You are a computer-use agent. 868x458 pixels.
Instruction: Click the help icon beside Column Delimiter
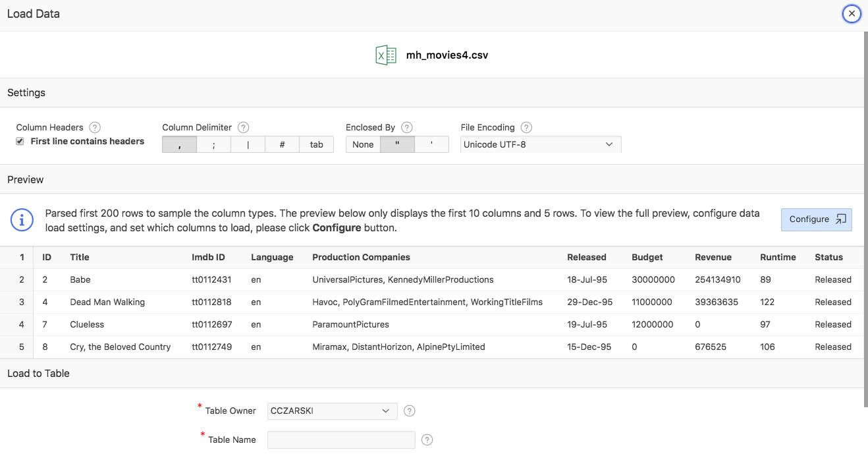tap(243, 127)
